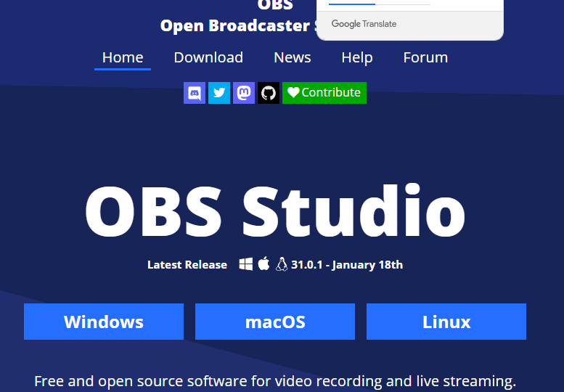Click the Google Translate popup label

coord(364,24)
